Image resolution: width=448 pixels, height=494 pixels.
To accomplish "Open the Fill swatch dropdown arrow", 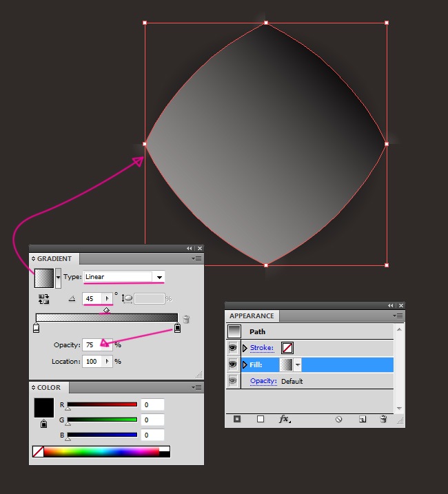I will point(298,364).
